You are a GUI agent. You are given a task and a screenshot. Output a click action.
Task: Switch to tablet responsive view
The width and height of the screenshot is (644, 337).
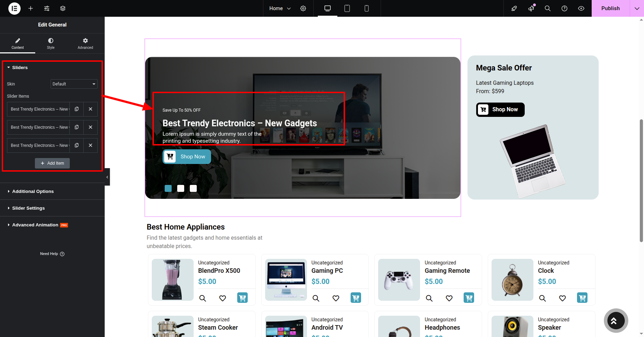pos(347,8)
